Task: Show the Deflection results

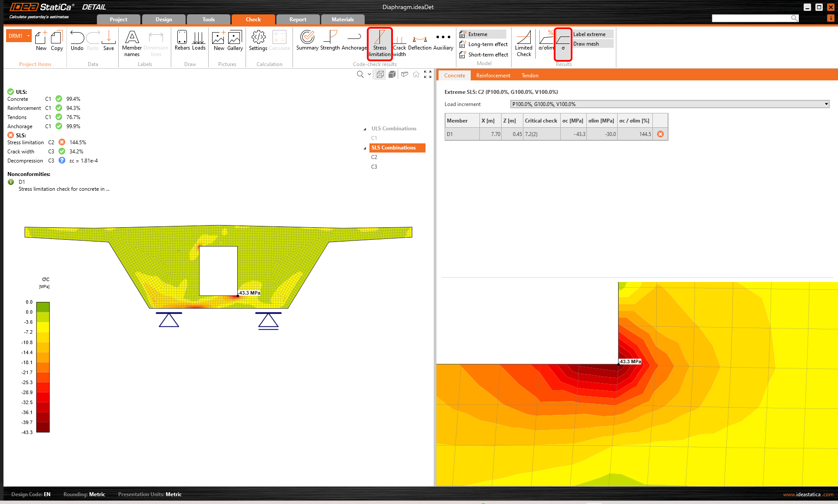Action: coord(419,42)
